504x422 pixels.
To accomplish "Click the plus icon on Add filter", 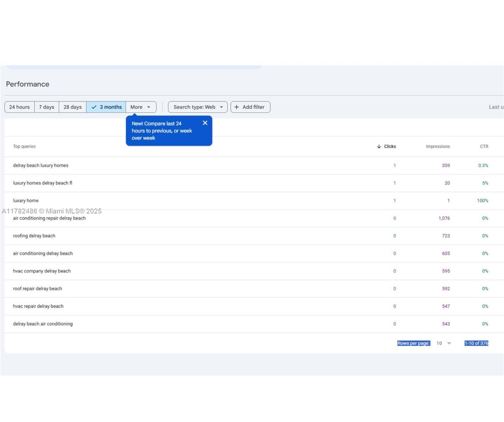I will (237, 107).
